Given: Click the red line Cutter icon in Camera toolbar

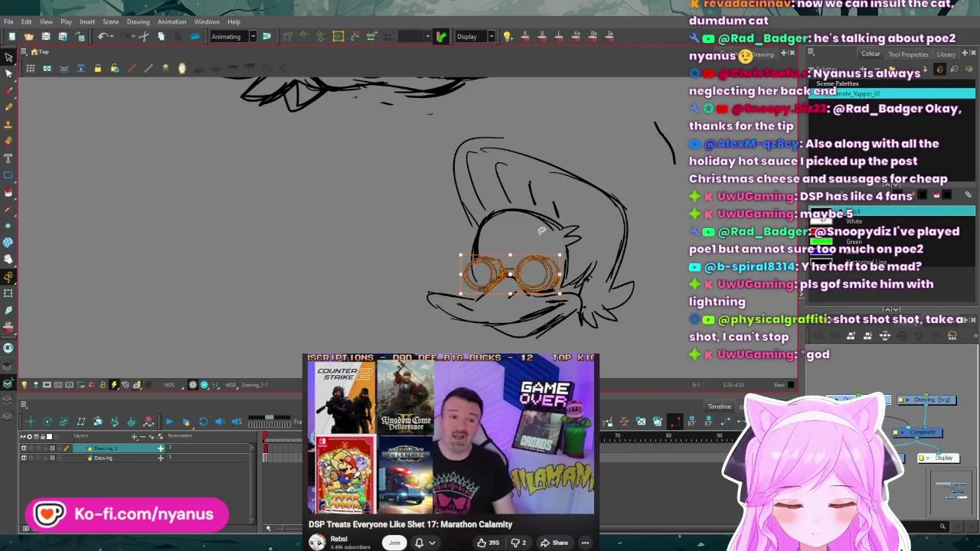Looking at the screenshot, I should point(132,69).
